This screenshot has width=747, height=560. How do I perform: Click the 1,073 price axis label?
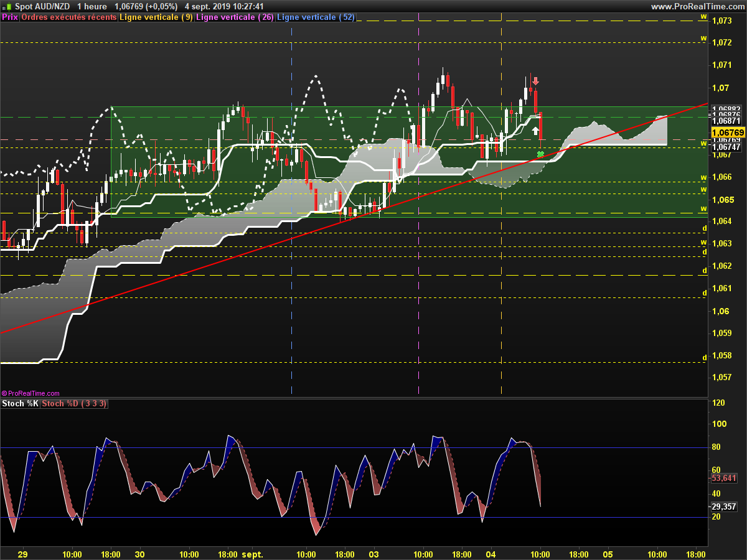pyautogui.click(x=722, y=21)
